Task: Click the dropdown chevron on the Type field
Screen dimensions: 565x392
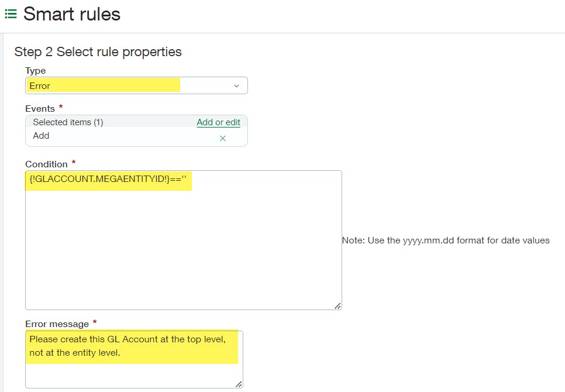Action: [x=236, y=85]
